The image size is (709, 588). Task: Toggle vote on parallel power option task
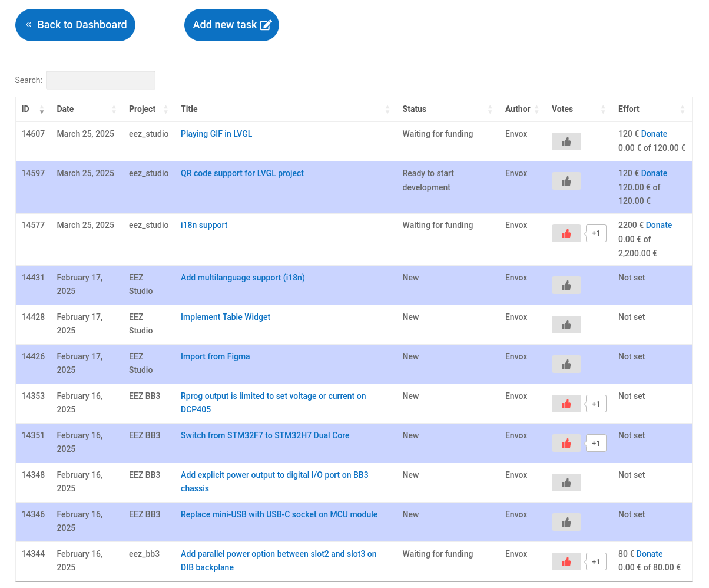[566, 561]
